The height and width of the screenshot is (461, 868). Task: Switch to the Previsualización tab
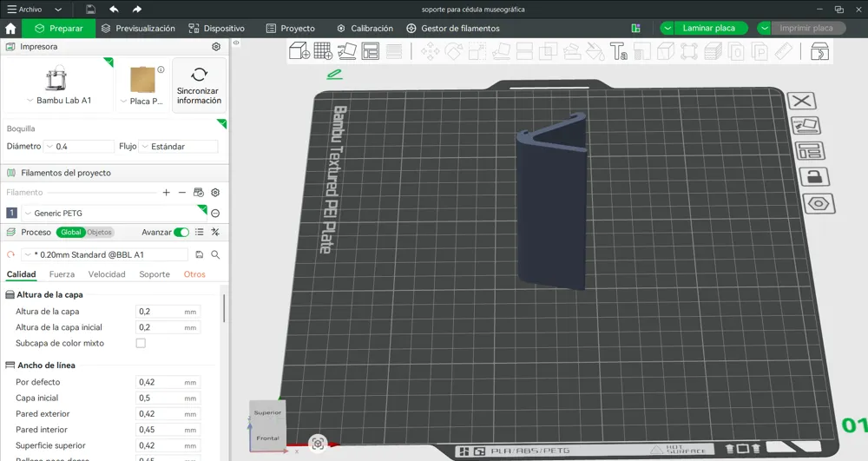(x=138, y=29)
